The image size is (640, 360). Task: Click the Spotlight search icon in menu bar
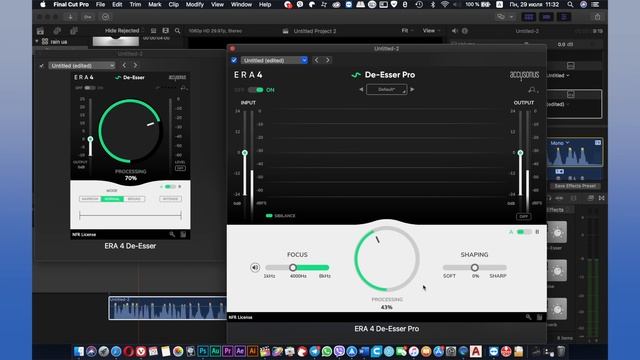tap(570, 4)
